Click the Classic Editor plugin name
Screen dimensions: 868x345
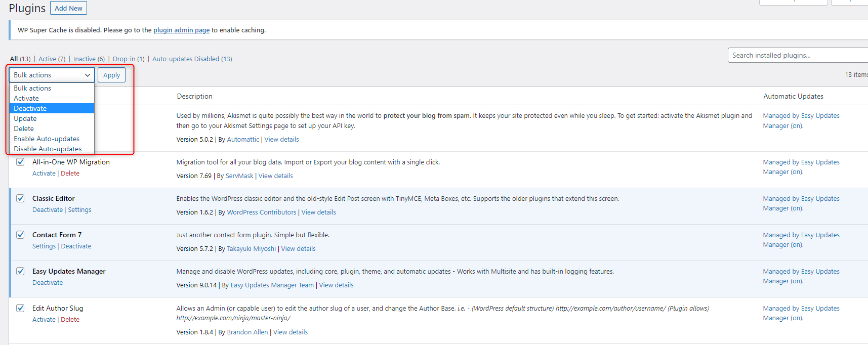tap(53, 198)
